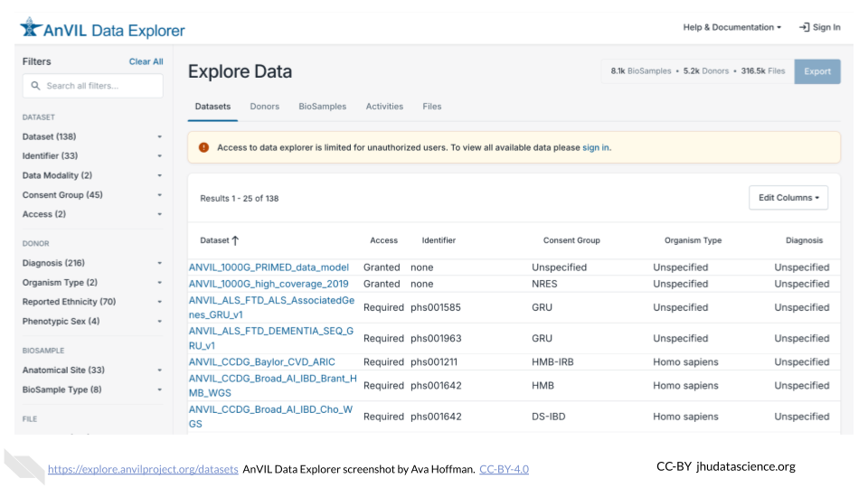The image size is (868, 488).
Task: Click the Explore Data heading
Action: (x=240, y=71)
